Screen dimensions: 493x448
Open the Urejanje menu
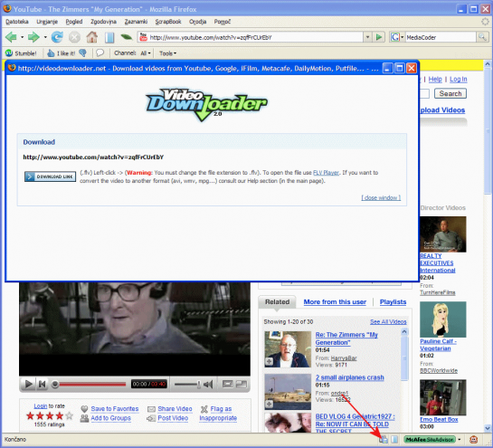47,22
